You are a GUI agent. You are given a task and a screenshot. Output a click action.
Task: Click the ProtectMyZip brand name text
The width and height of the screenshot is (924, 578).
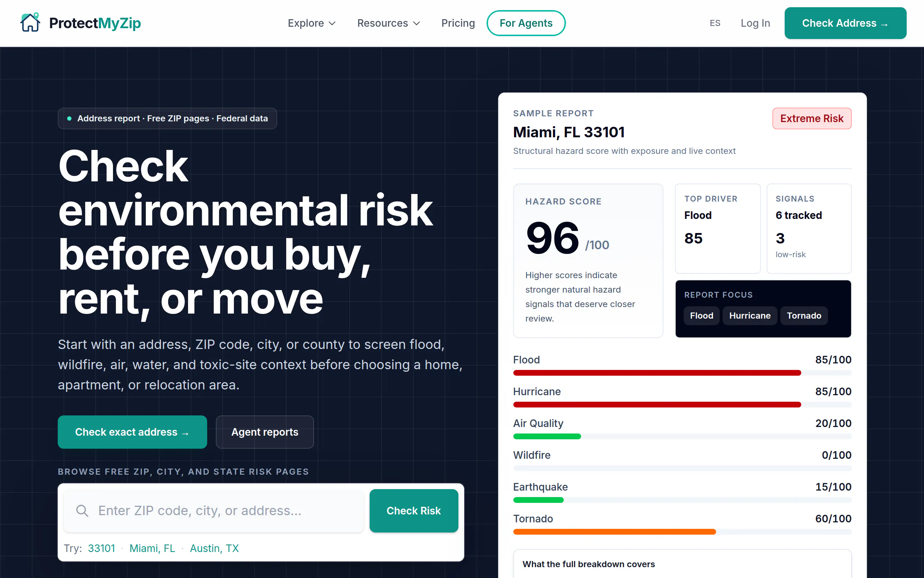tap(95, 23)
